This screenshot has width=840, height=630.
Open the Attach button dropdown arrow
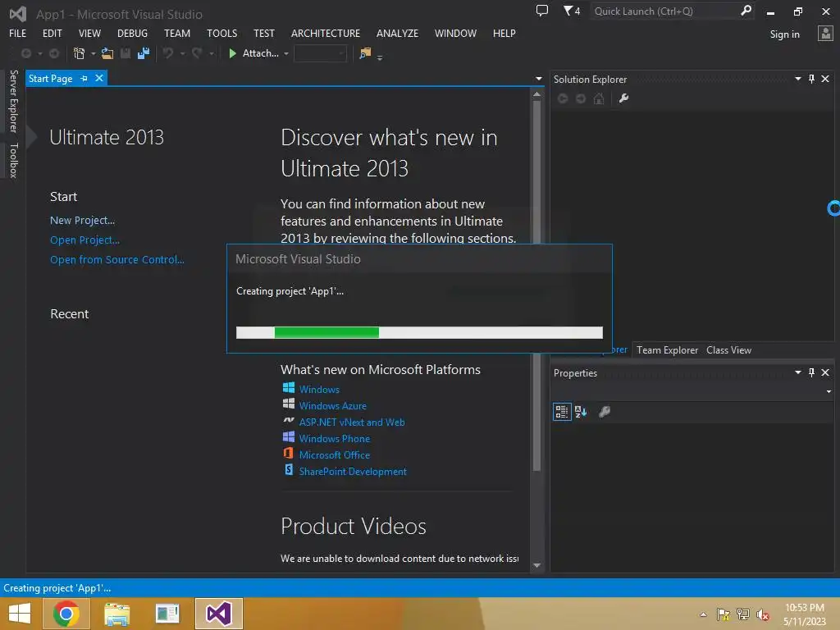[286, 53]
